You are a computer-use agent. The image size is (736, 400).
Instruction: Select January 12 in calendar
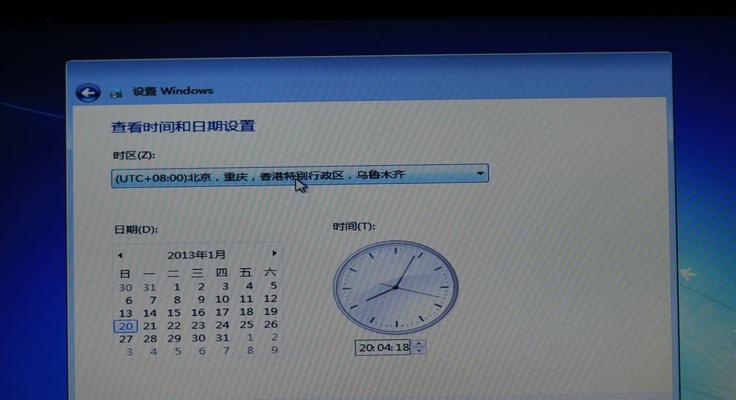click(270, 299)
